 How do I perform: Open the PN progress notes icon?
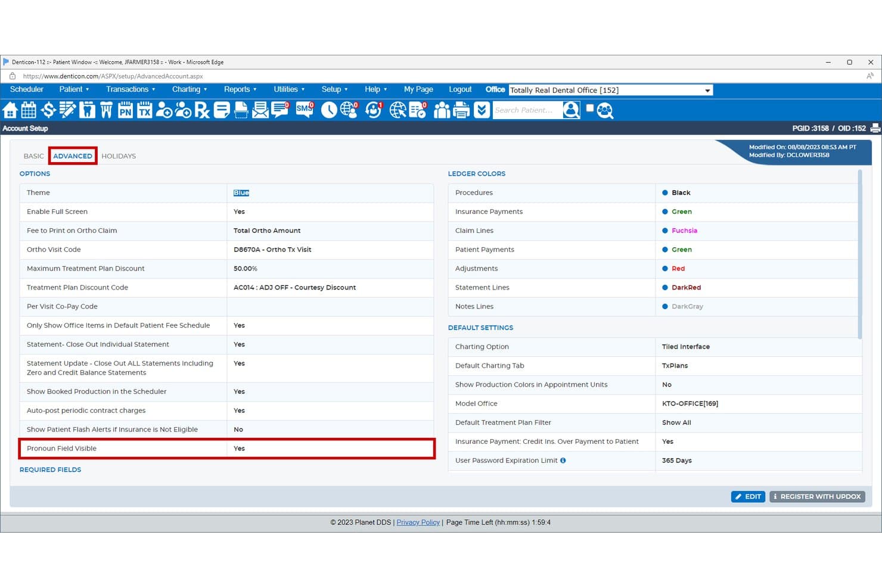click(125, 110)
